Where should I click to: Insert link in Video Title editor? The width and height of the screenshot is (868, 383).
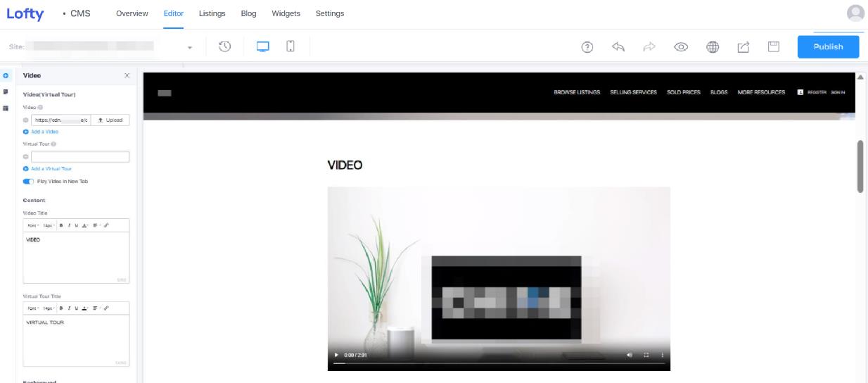pyautogui.click(x=106, y=225)
